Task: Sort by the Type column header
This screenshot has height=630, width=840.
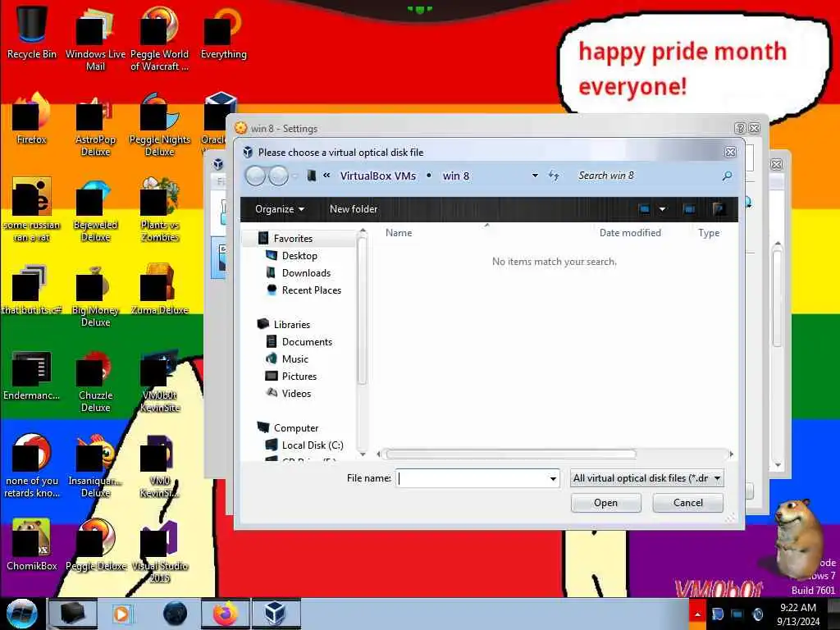Action: click(709, 233)
